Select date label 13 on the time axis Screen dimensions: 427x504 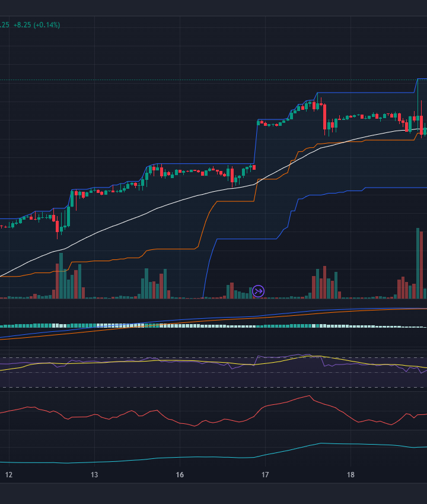94,475
